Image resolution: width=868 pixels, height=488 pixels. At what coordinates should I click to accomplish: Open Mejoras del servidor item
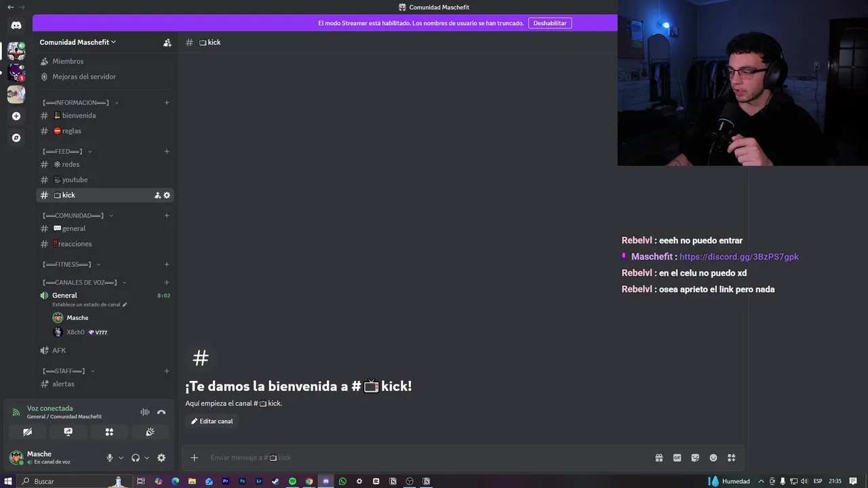click(x=104, y=77)
